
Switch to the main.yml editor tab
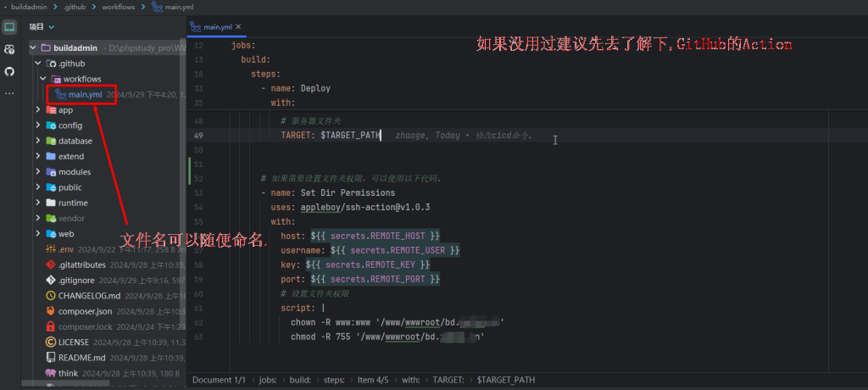[x=217, y=27]
